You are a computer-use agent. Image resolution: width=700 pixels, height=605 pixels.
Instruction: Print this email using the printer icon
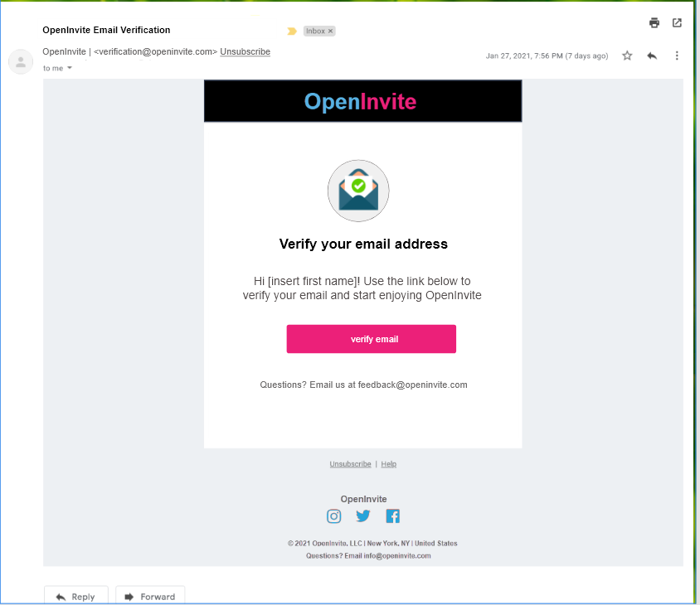coord(654,23)
